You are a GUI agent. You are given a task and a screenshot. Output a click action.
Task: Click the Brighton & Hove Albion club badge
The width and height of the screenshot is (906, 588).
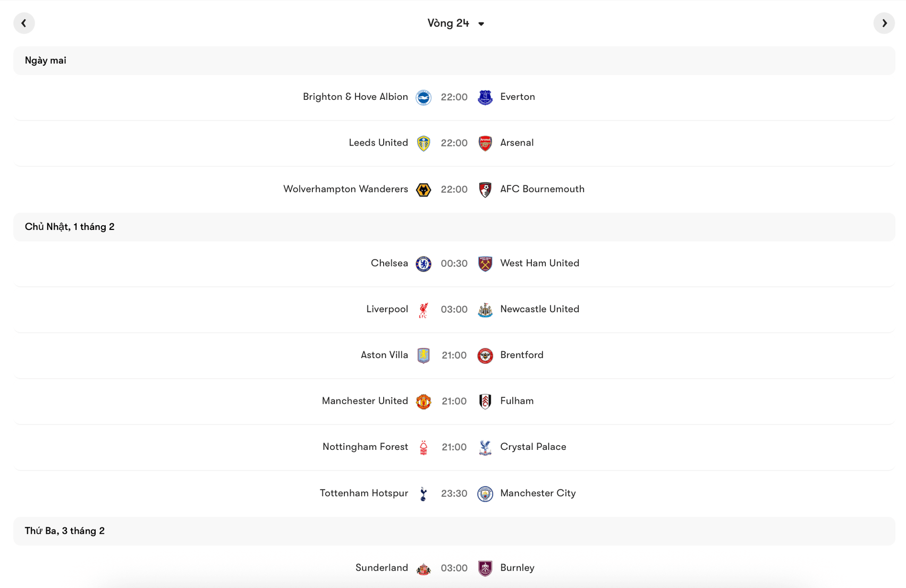(422, 97)
